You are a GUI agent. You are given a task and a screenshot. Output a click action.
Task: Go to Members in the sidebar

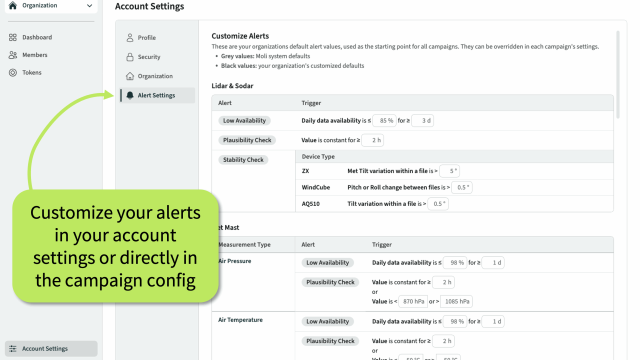(35, 55)
